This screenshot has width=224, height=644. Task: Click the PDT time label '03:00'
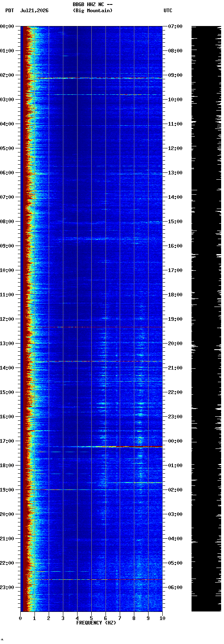7,100
